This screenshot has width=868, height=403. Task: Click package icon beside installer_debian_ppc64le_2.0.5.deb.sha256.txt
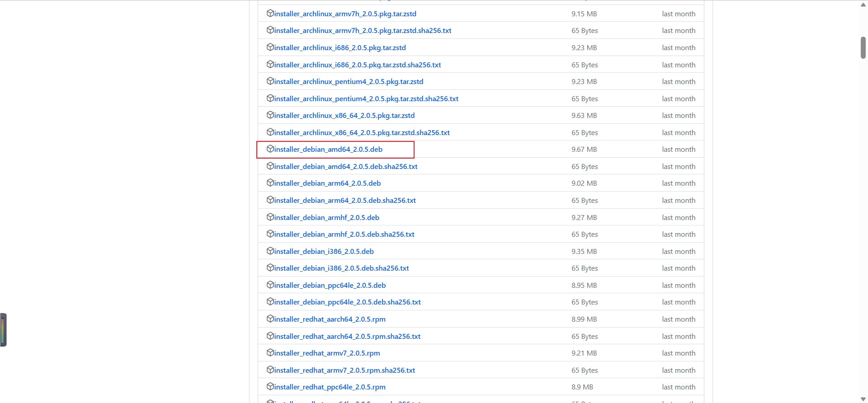pos(270,301)
